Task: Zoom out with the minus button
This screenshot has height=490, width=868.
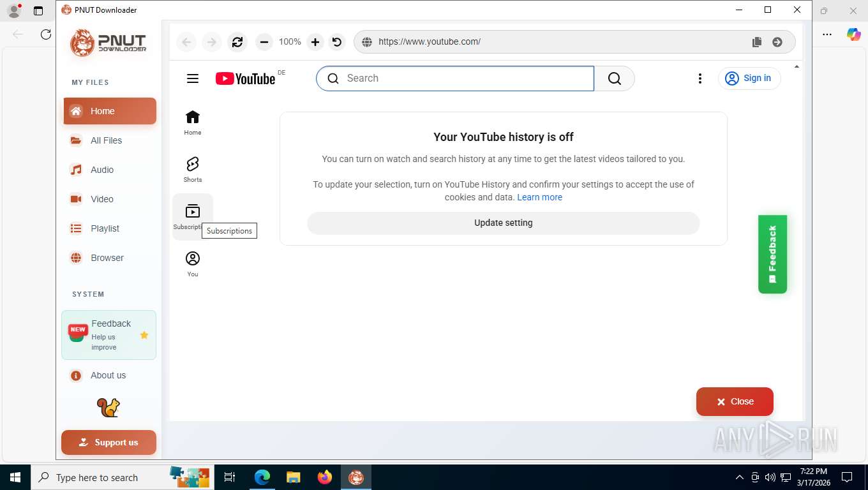Action: [264, 42]
